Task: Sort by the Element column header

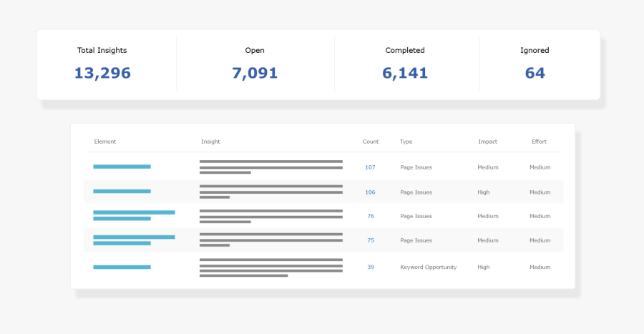Action: pos(104,142)
